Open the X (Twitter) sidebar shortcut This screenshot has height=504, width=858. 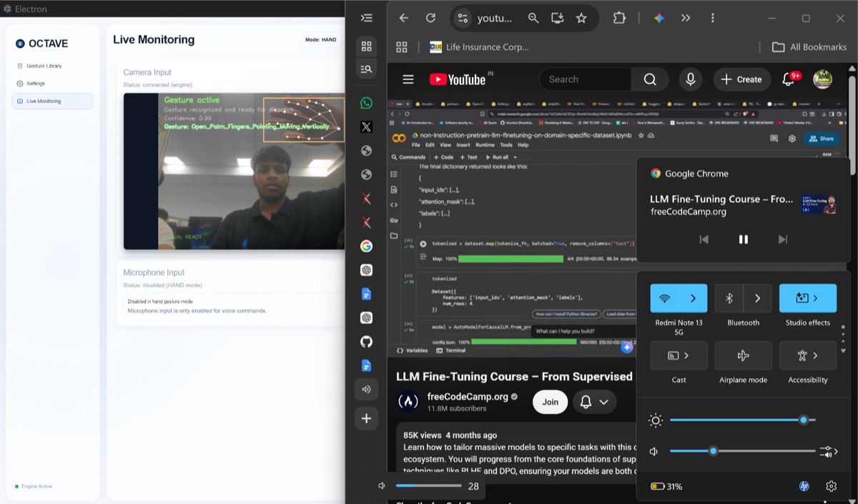(x=366, y=127)
